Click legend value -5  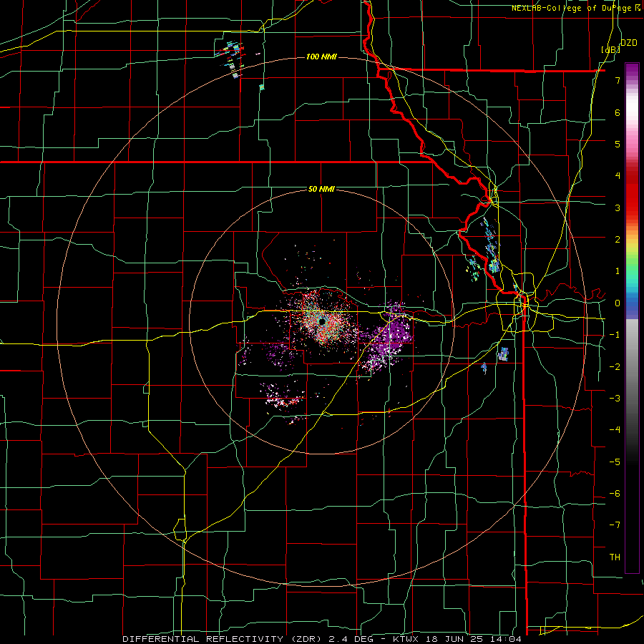(x=615, y=462)
